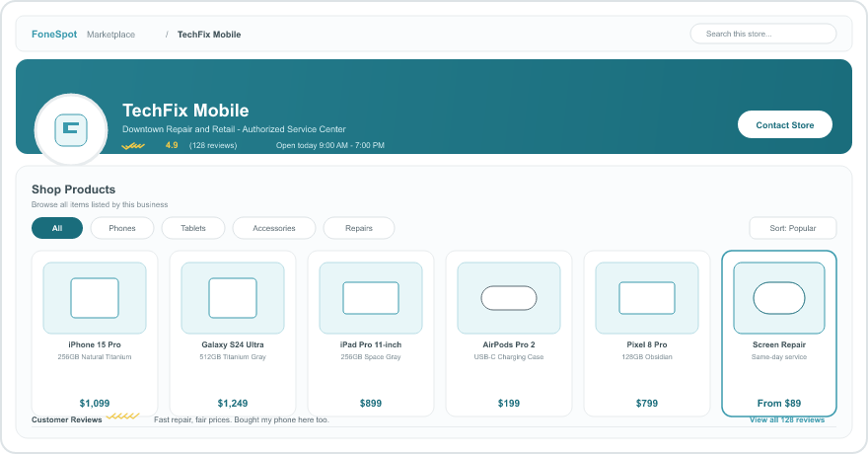Filter products by Repairs
This screenshot has height=454, width=868.
(359, 228)
